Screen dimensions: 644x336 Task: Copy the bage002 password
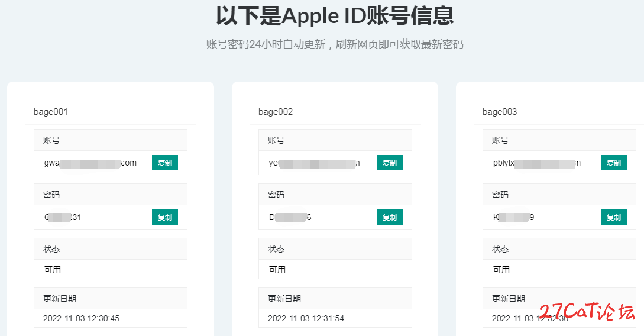coord(389,217)
